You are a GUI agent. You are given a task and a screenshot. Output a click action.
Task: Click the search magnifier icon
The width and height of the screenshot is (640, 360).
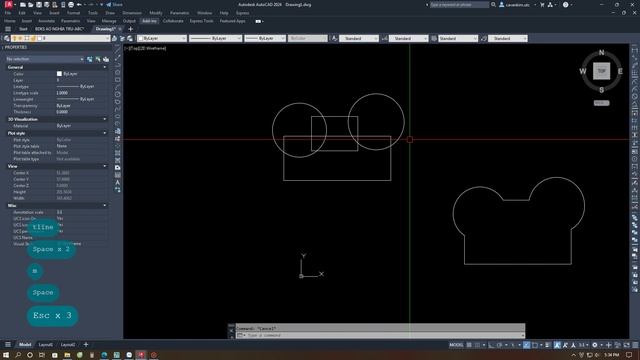[493, 4]
